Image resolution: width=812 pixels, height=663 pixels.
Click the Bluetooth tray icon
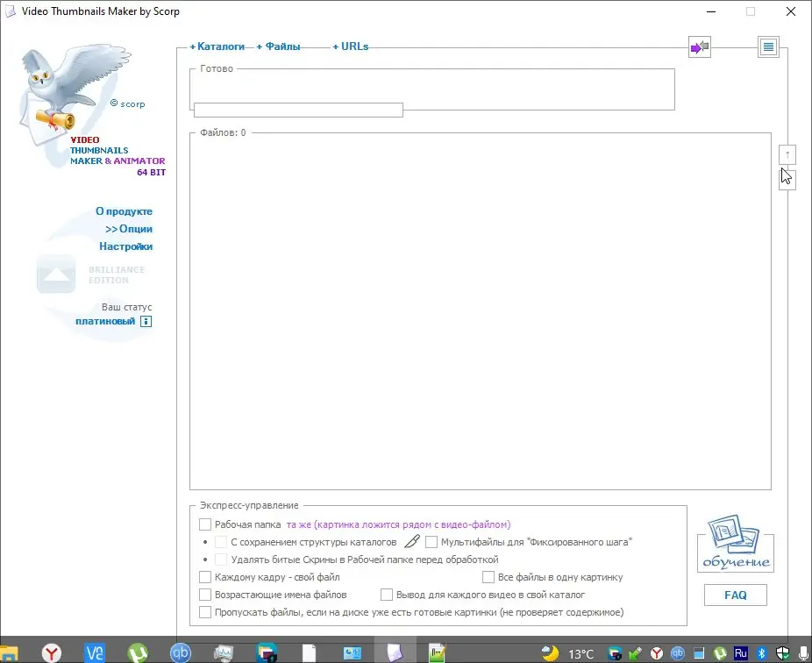tap(761, 653)
